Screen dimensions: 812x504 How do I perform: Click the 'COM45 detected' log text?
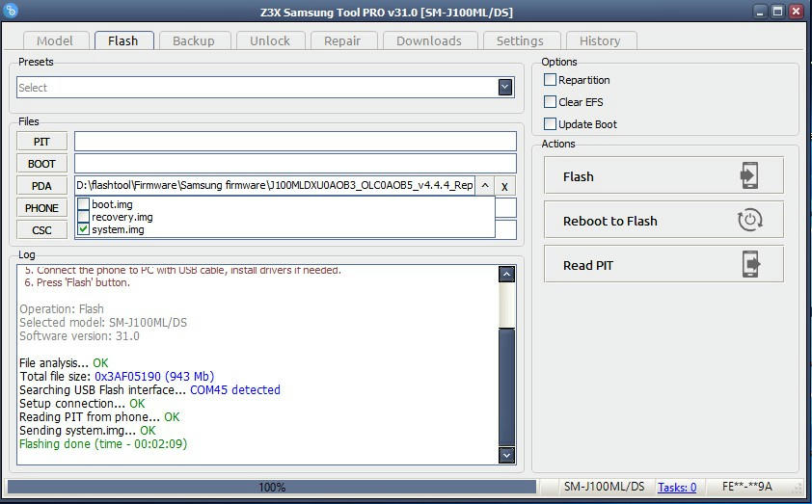coord(235,390)
